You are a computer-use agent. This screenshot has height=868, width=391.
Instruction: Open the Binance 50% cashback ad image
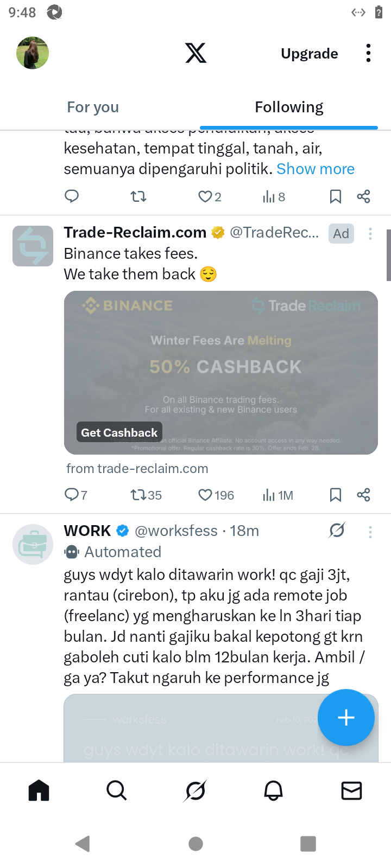221,373
